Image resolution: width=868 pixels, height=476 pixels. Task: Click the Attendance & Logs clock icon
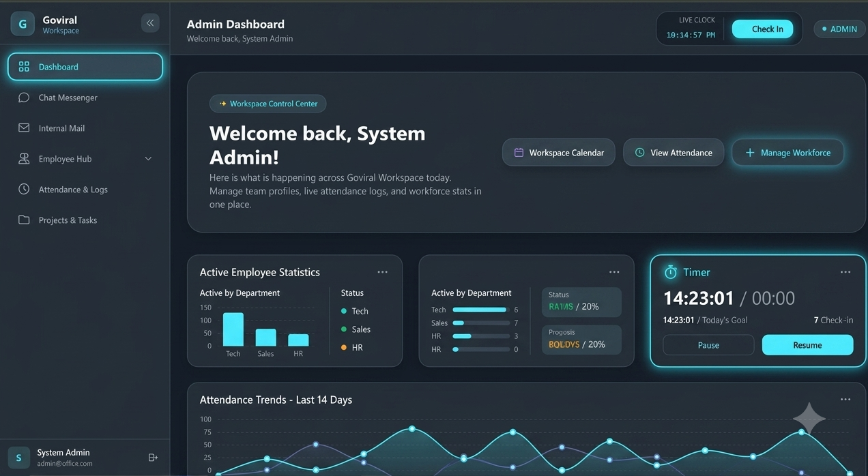click(x=24, y=190)
